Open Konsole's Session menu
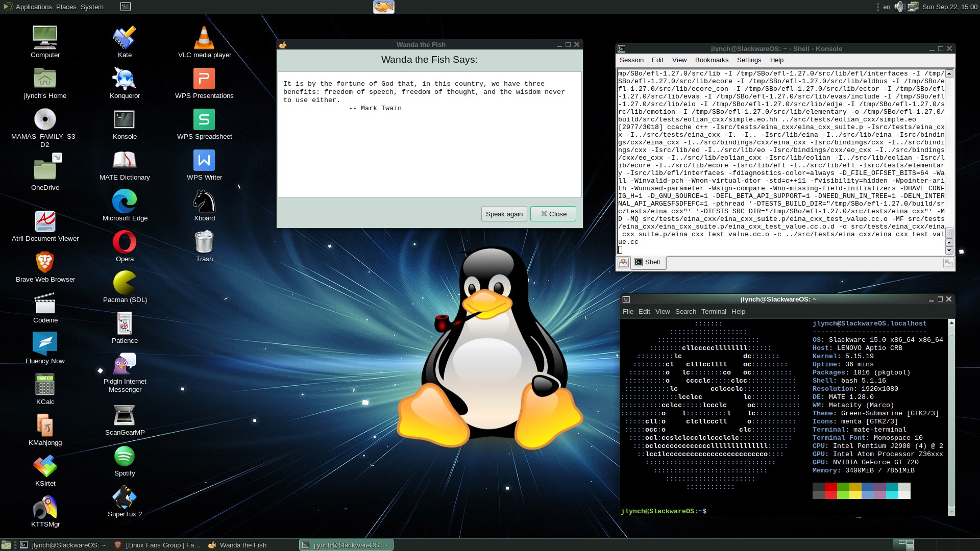 631,60
